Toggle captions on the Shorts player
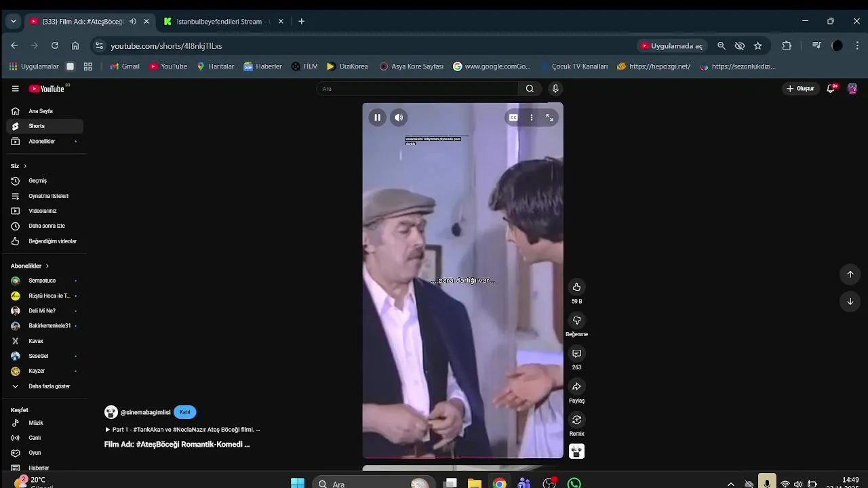 pyautogui.click(x=513, y=117)
